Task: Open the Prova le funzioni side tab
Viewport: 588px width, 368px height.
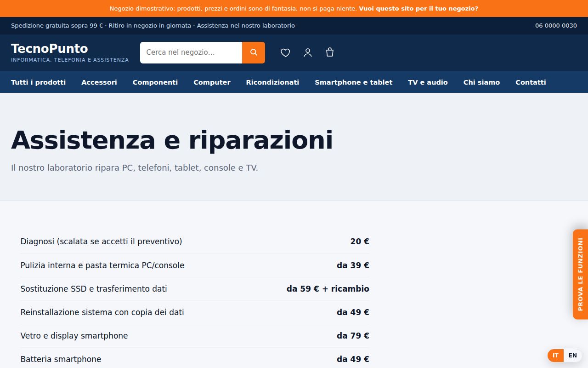Action: point(580,274)
